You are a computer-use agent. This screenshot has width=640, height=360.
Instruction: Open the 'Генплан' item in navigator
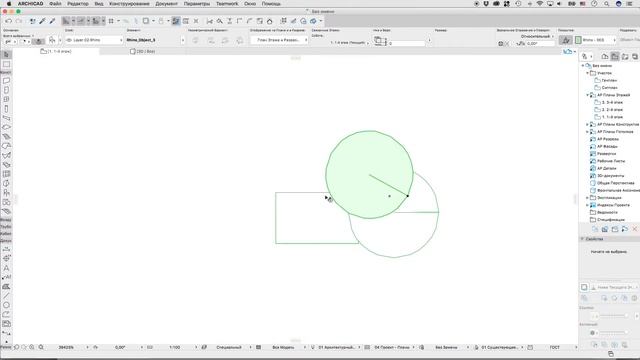pyautogui.click(x=609, y=80)
